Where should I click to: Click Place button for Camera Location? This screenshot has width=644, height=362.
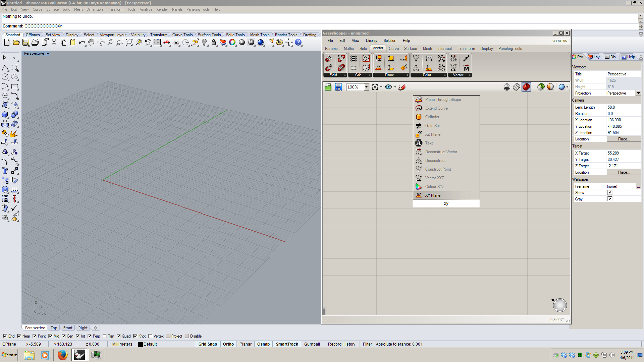tap(624, 139)
